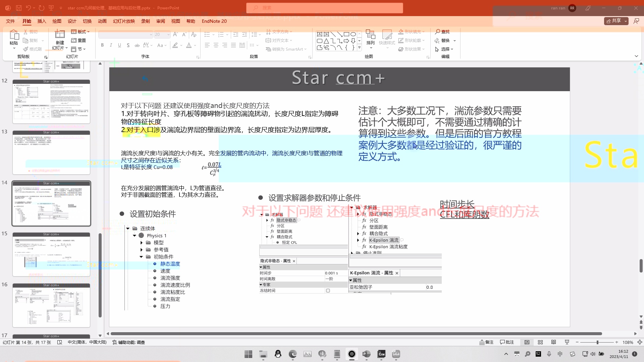
Task: Click the decrease font size icon
Action: pos(184,35)
